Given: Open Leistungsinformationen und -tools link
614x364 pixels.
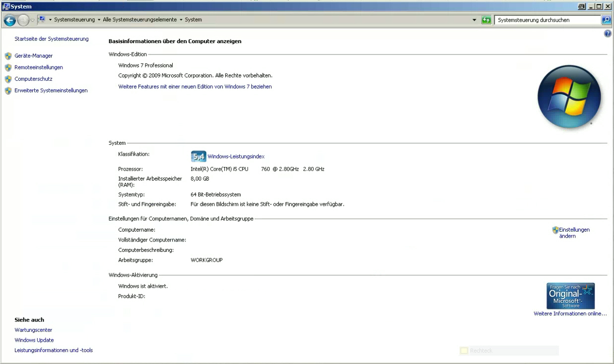Looking at the screenshot, I should [x=54, y=350].
